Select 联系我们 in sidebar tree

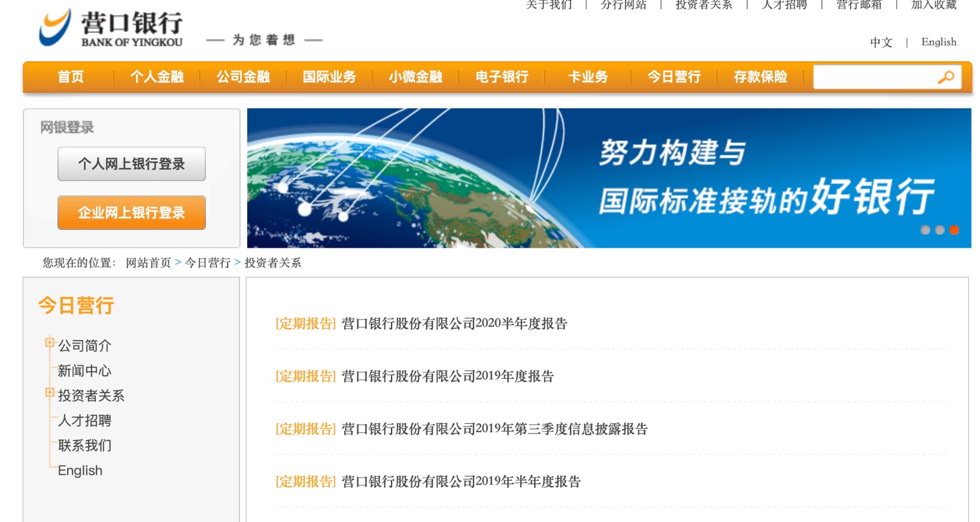click(x=84, y=446)
